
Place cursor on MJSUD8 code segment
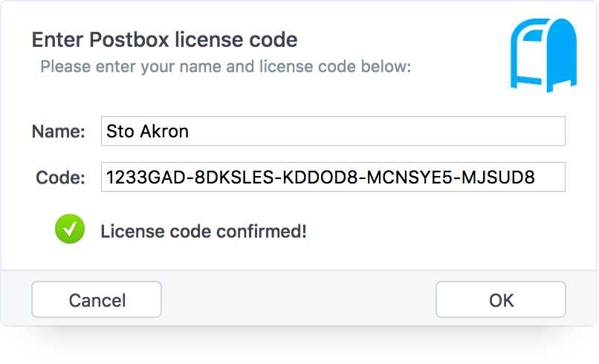pos(498,178)
